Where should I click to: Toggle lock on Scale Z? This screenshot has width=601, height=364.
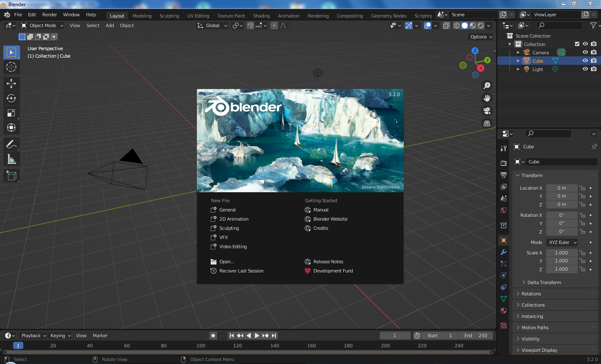pos(582,269)
